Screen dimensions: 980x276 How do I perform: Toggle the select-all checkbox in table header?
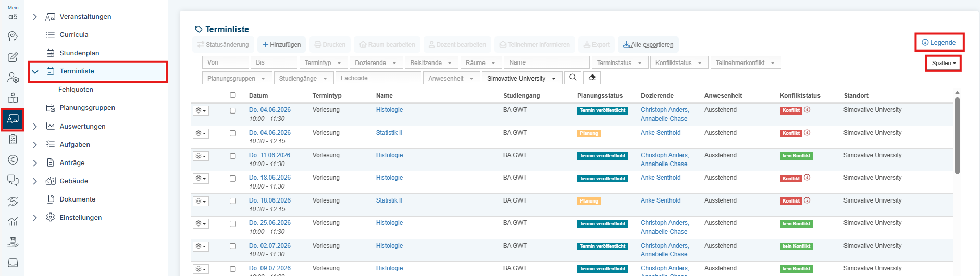click(233, 95)
